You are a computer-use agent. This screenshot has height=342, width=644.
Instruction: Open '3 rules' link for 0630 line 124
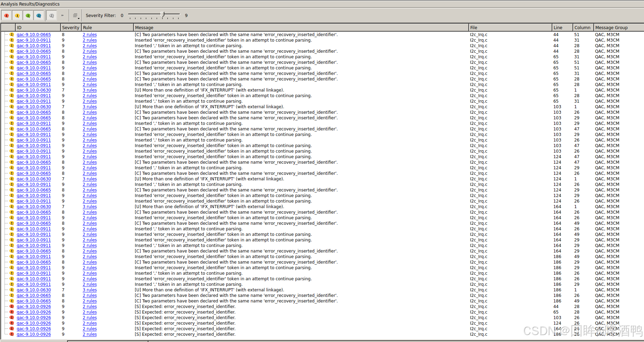(x=90, y=179)
